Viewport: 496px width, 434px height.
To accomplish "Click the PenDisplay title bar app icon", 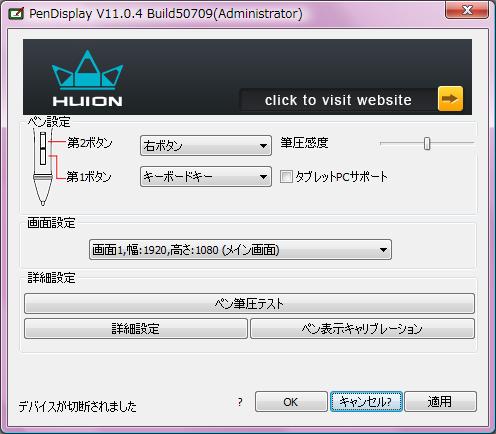I will (x=16, y=14).
